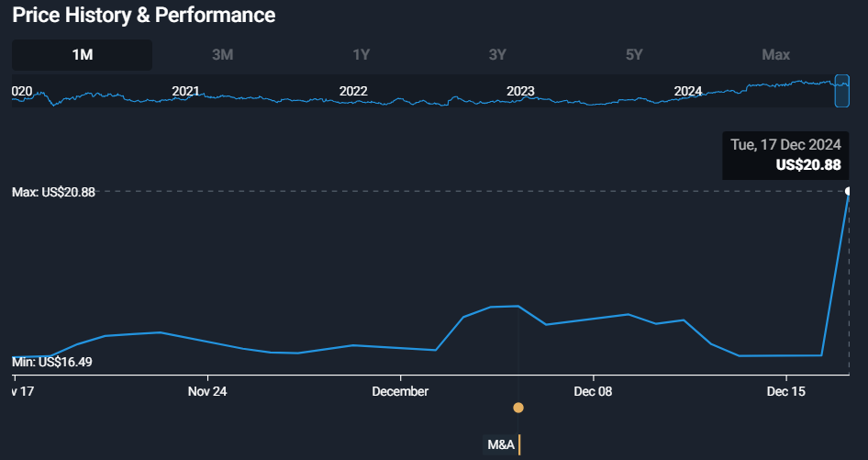Click the December axis label
Image resolution: width=868 pixels, height=460 pixels.
pos(400,392)
